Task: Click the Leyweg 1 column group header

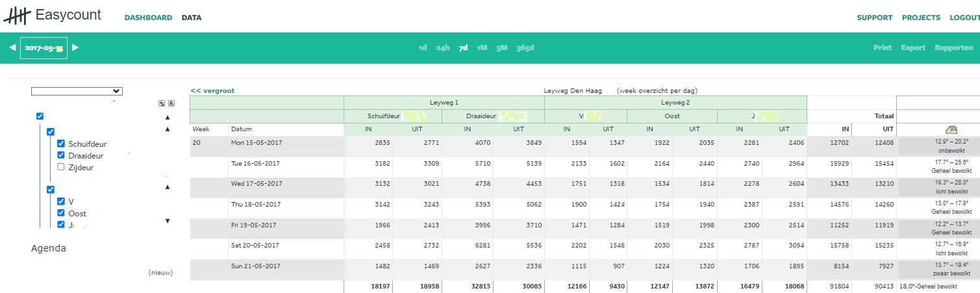Action: [x=444, y=103]
